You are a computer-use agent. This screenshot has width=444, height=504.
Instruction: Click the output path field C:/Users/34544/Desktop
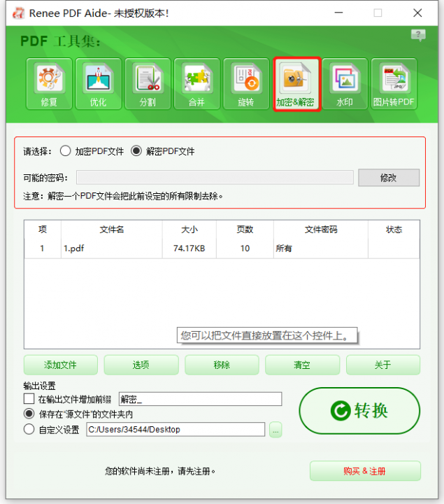point(176,429)
